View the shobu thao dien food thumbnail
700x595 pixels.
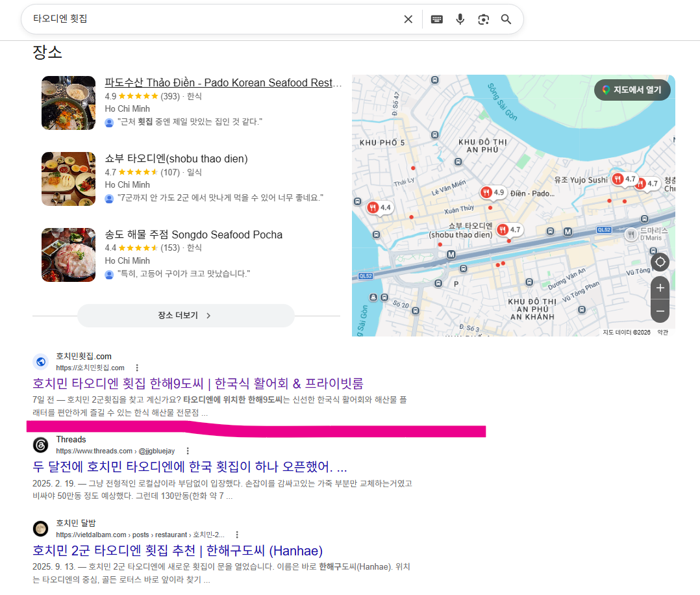pyautogui.click(x=68, y=179)
